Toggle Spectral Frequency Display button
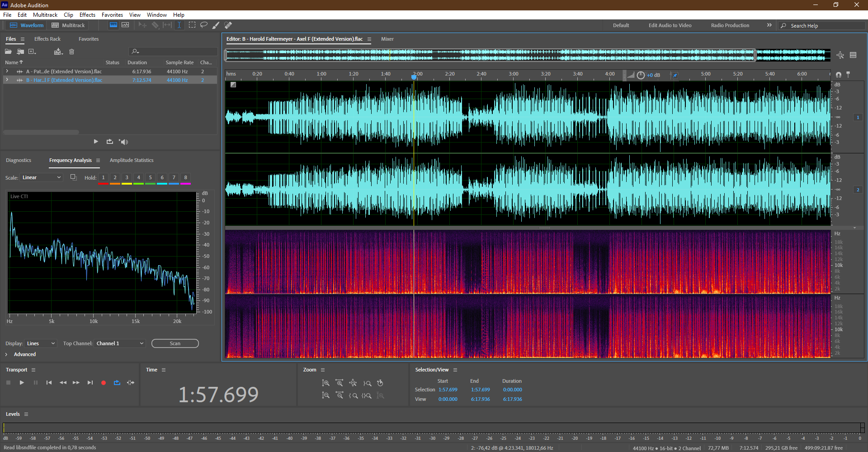Screen dimensions: 868x452 click(x=113, y=25)
